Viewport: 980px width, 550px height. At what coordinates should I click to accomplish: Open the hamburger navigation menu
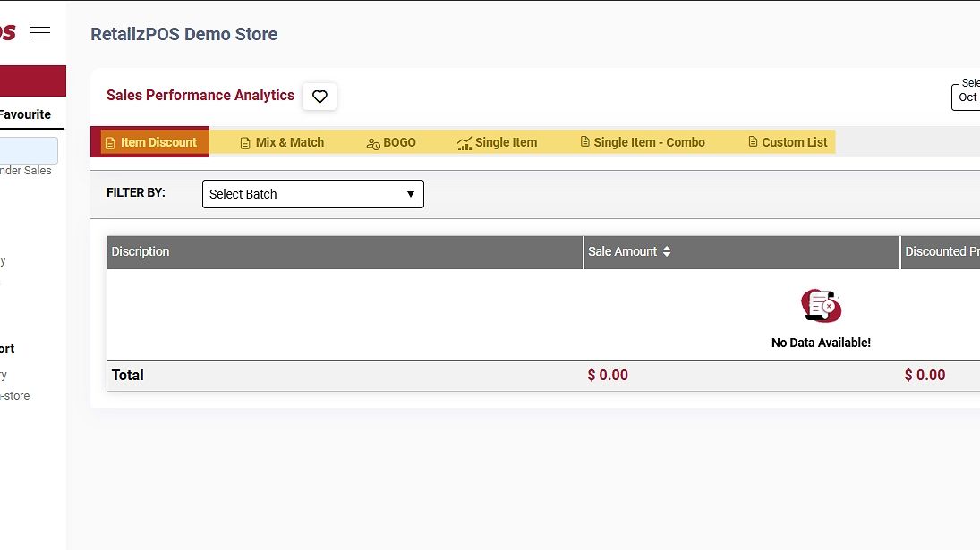click(40, 33)
